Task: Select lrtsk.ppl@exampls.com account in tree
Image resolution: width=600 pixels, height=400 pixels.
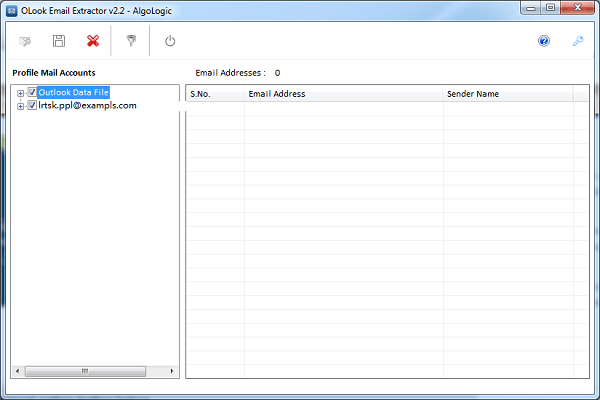Action: [87, 105]
